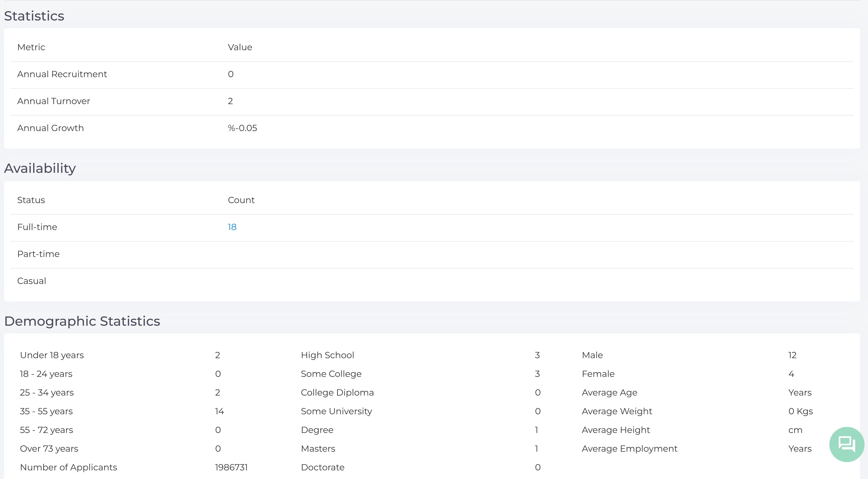The width and height of the screenshot is (868, 479).
Task: Click the Male value '12'
Action: tap(793, 355)
